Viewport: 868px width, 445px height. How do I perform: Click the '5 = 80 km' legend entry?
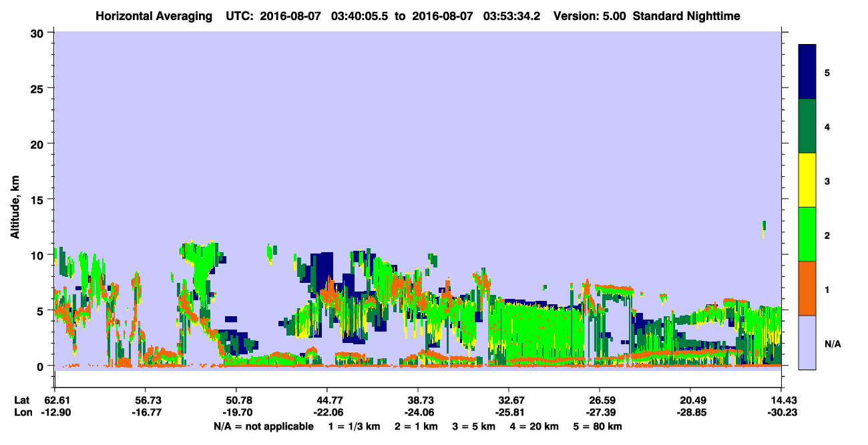pos(599,426)
